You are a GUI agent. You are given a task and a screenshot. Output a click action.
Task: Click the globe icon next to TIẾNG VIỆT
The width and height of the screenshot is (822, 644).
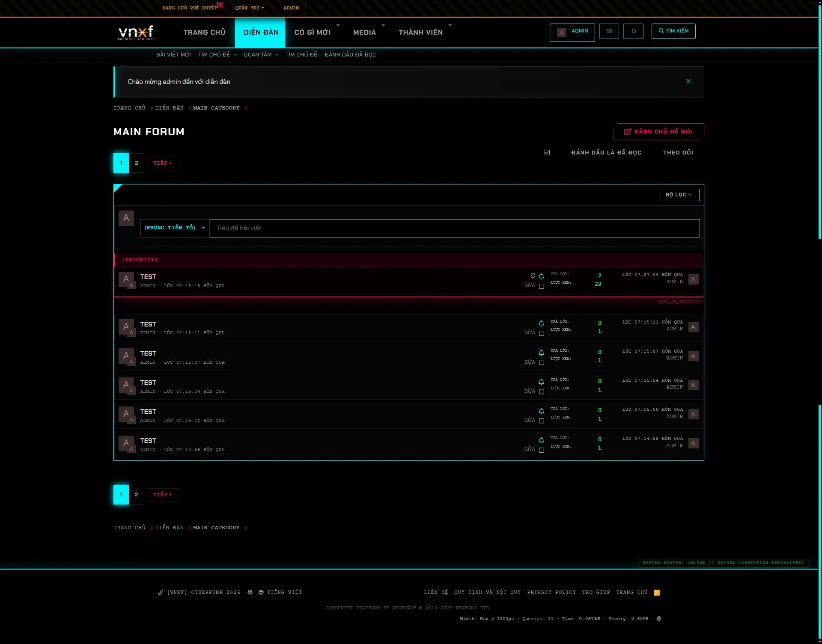click(x=261, y=592)
